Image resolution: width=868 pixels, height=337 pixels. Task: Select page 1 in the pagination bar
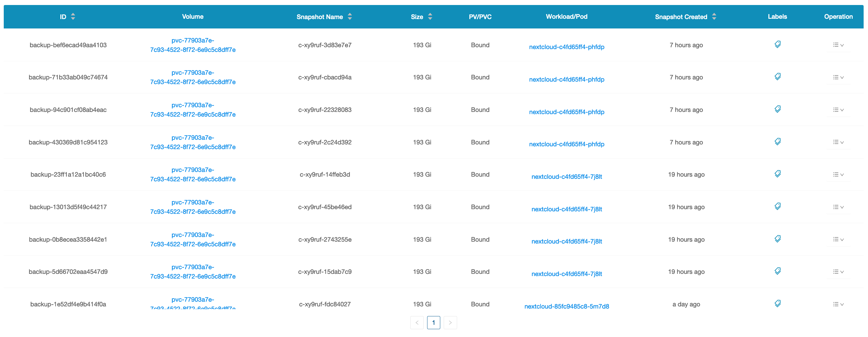(434, 323)
